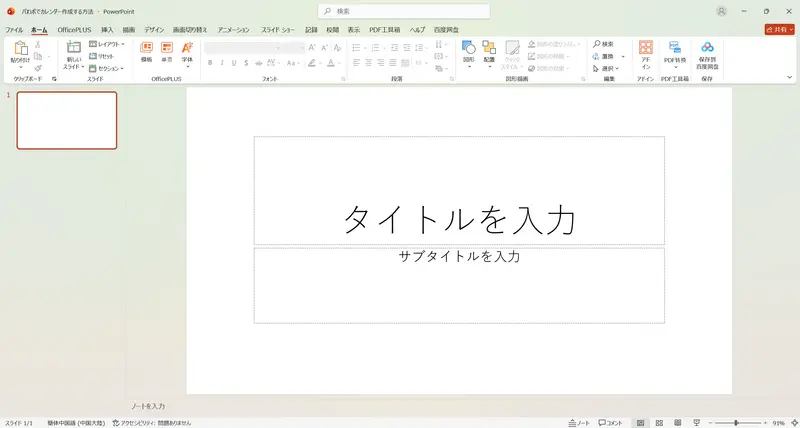This screenshot has height=428, width=800.
Task: Open the font name combo box
Action: pyautogui.click(x=242, y=48)
